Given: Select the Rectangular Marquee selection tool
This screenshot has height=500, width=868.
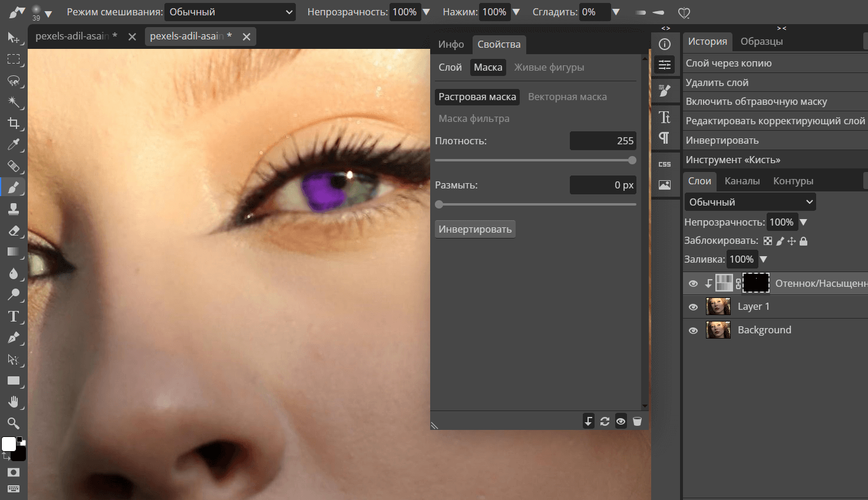Looking at the screenshot, I should (x=13, y=59).
